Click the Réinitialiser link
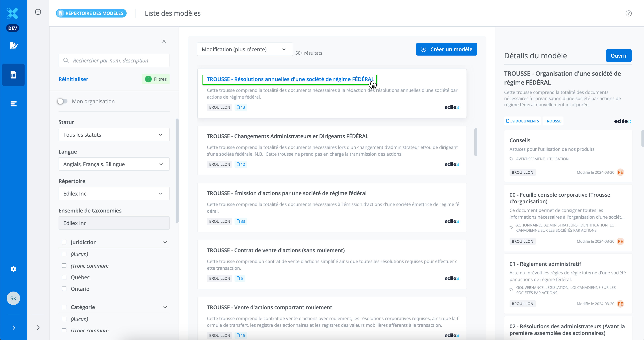The height and width of the screenshot is (340, 644). tap(73, 79)
